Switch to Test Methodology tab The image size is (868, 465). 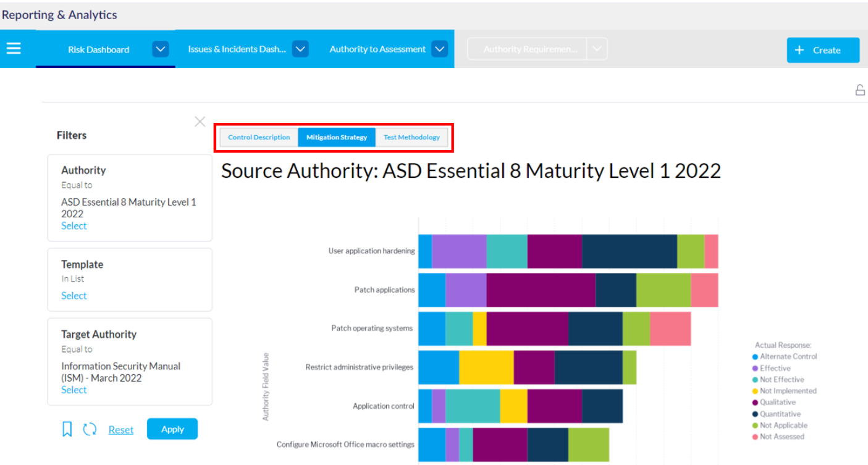click(411, 137)
